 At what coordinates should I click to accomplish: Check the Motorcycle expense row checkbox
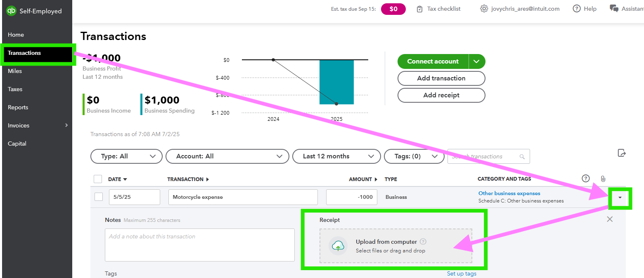(99, 197)
